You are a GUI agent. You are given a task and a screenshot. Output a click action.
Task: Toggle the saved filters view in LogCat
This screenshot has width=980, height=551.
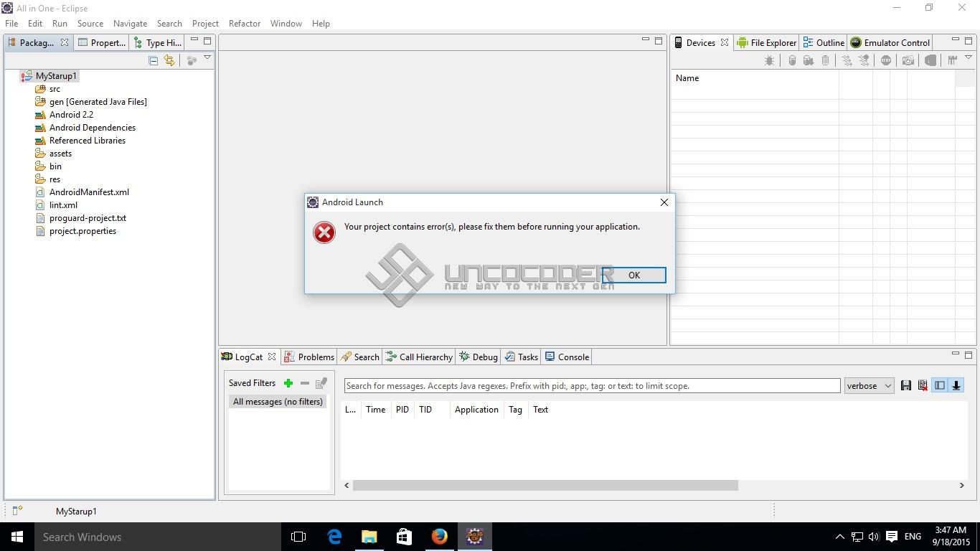pos(940,386)
